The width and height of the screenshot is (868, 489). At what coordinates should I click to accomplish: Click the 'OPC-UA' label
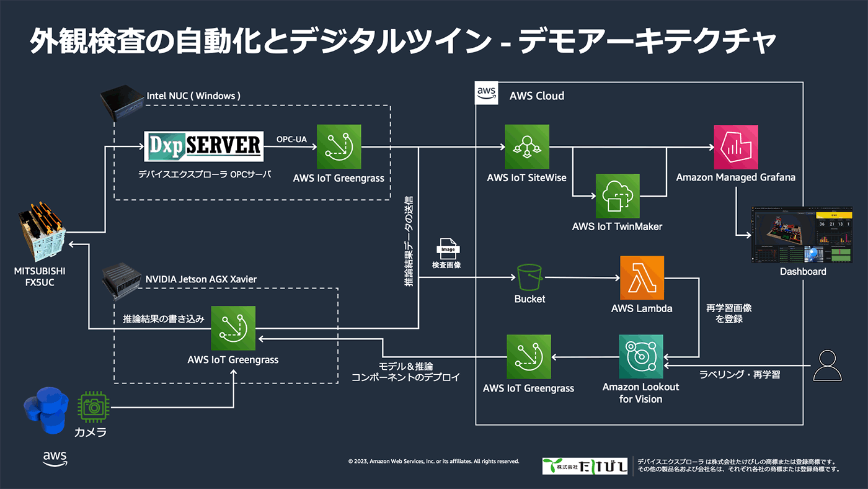291,140
